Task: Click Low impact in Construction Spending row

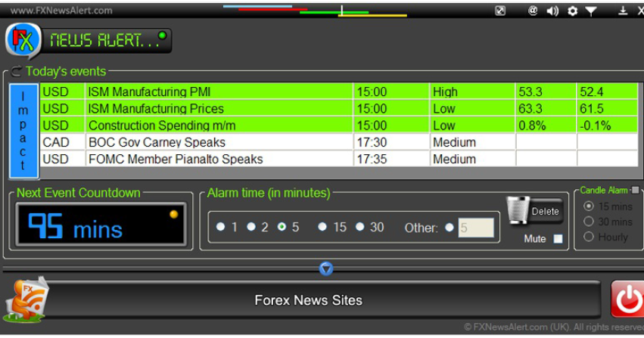Action: click(x=472, y=125)
